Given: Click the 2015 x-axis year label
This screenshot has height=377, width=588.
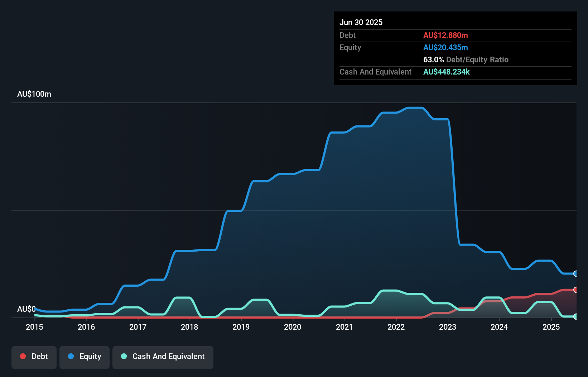Looking at the screenshot, I should 34,327.
